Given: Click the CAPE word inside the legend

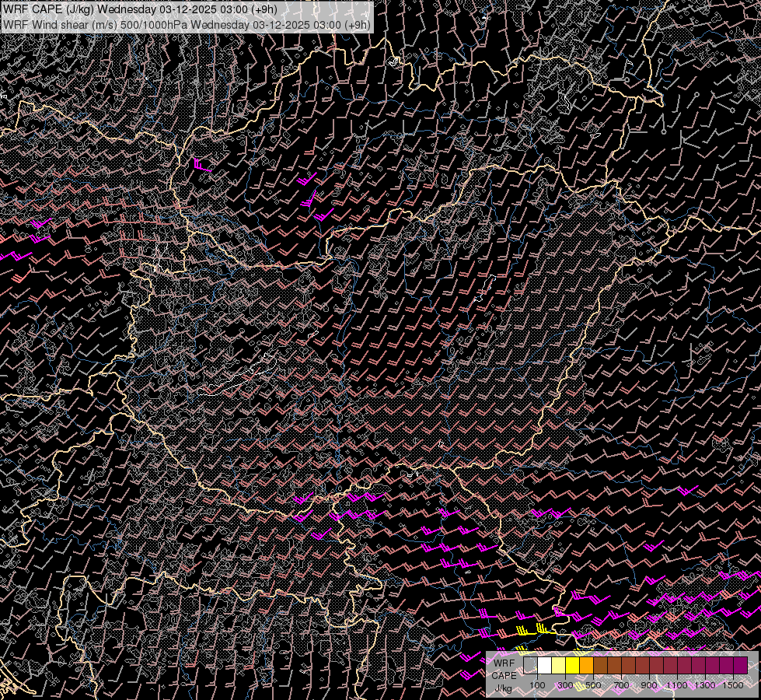Looking at the screenshot, I should pyautogui.click(x=504, y=675).
